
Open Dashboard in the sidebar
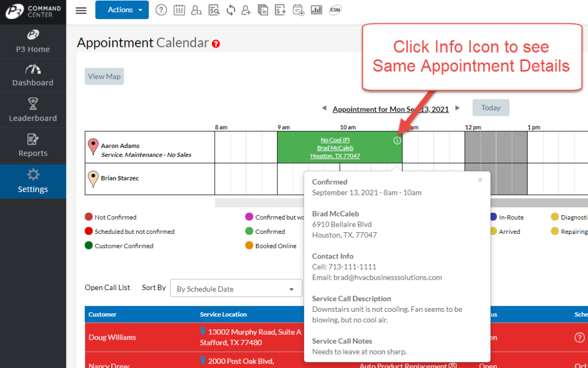[x=33, y=76]
